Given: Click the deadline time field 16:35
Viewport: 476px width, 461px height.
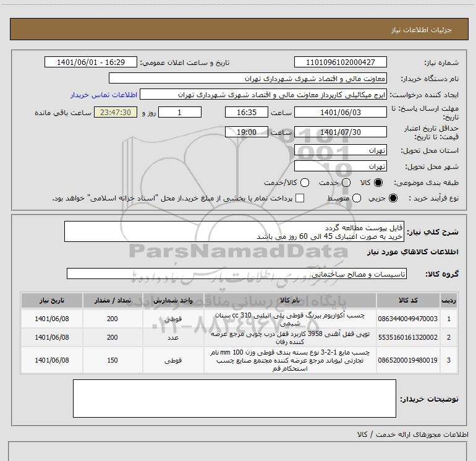Looking at the screenshot, I should [x=247, y=112].
